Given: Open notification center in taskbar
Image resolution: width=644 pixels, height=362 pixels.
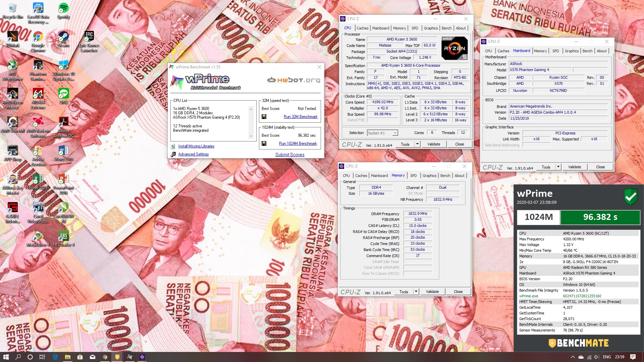Looking at the screenshot, I should click(633, 357).
